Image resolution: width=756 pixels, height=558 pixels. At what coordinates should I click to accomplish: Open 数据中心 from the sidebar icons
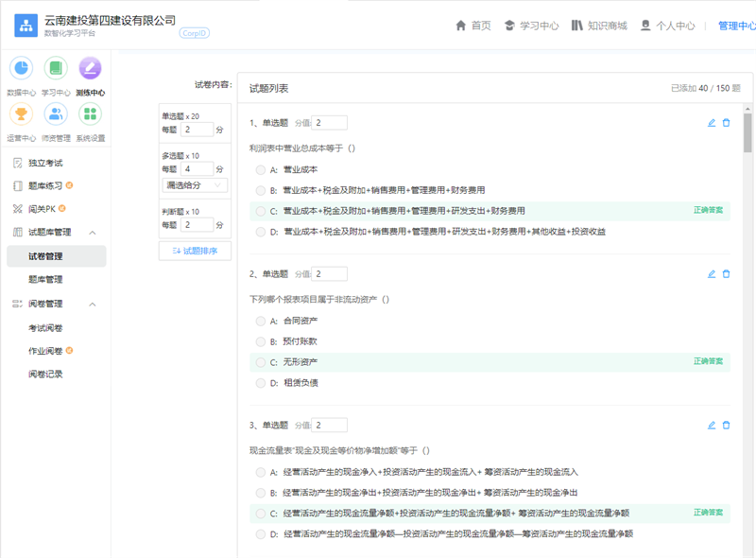pyautogui.click(x=21, y=69)
